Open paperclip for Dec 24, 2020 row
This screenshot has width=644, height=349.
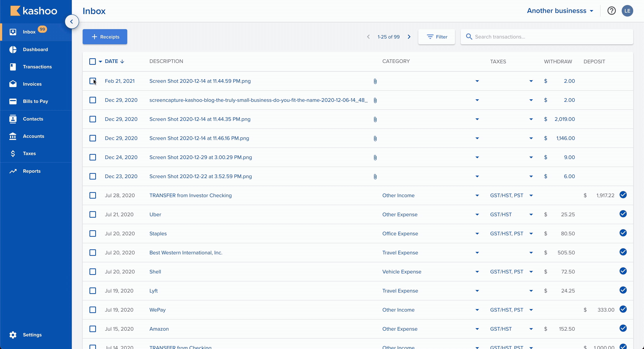coord(375,157)
